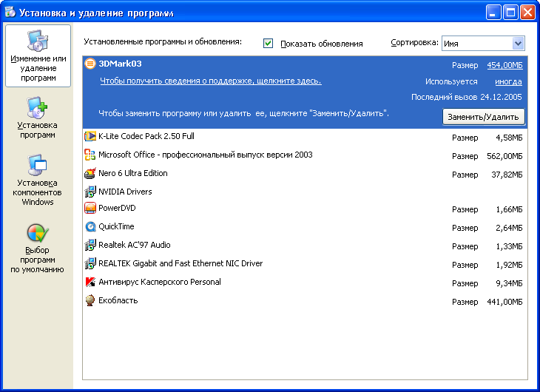This screenshot has height=392, width=540.
Task: Toggle the 'Показать обновления' checkbox
Action: pyautogui.click(x=269, y=44)
